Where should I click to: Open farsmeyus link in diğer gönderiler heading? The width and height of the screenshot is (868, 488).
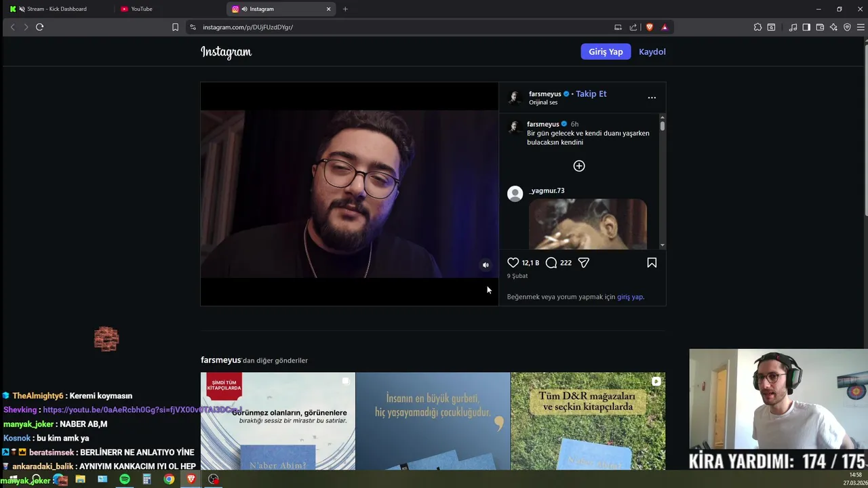(221, 360)
